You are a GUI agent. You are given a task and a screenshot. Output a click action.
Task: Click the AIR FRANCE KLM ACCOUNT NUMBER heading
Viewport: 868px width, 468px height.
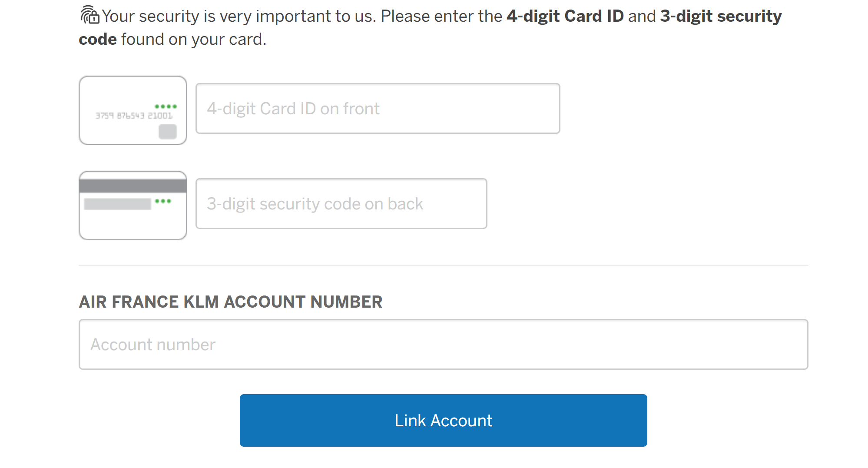coord(230,302)
